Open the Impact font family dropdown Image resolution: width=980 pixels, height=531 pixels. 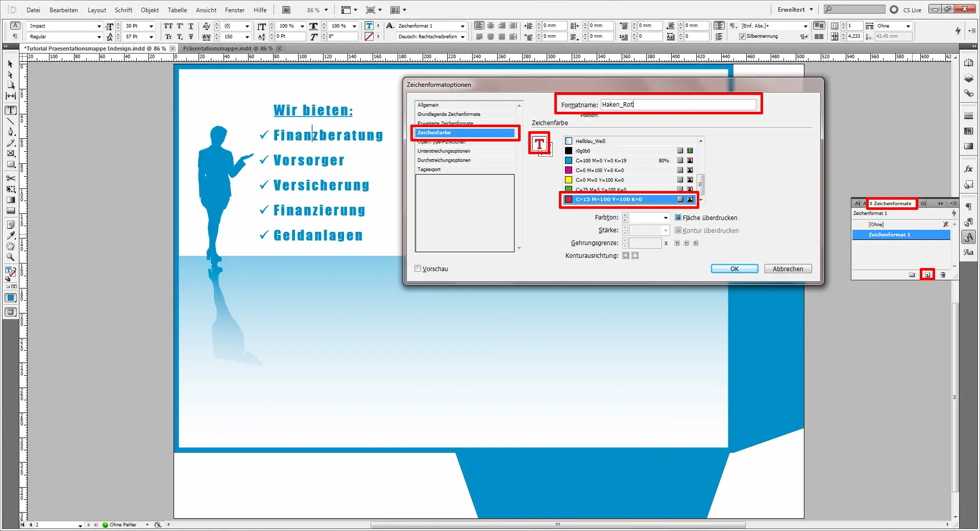pos(100,26)
